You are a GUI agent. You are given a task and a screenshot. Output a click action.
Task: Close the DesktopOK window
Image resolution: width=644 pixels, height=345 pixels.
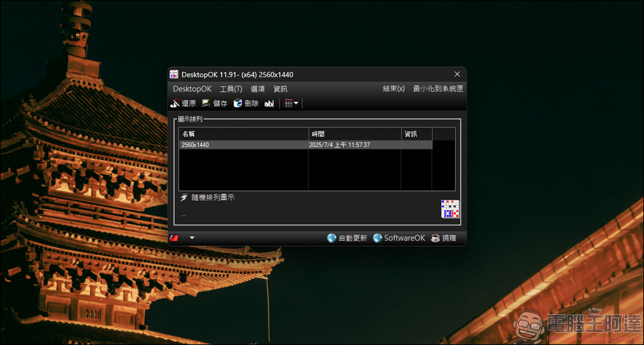tap(457, 74)
